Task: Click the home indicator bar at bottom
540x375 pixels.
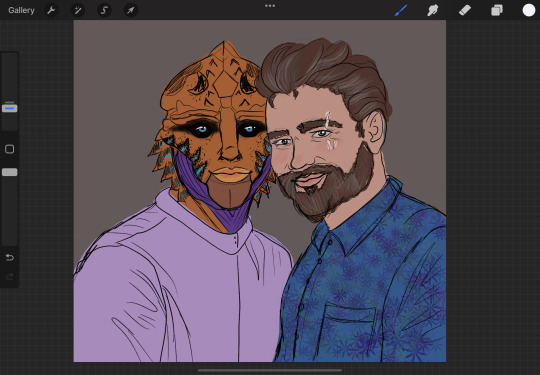Action: pos(270,371)
